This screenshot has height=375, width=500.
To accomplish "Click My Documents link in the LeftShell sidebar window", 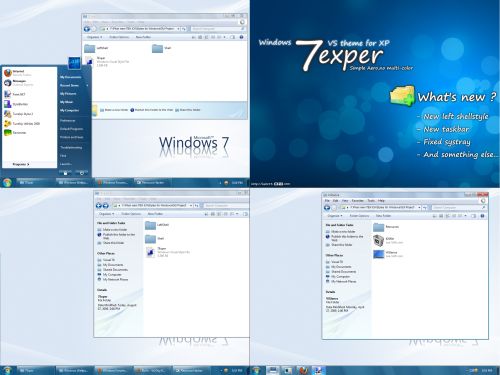I will (110, 265).
